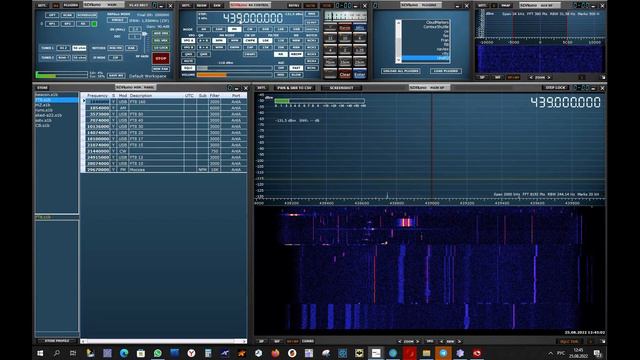
Task: Select SAM mode
Action: [x=219, y=29]
